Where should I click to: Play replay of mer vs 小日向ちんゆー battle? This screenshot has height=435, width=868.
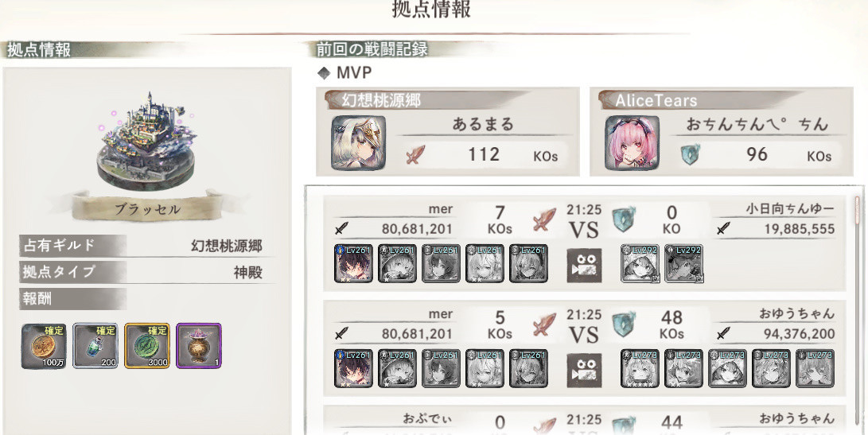584,265
